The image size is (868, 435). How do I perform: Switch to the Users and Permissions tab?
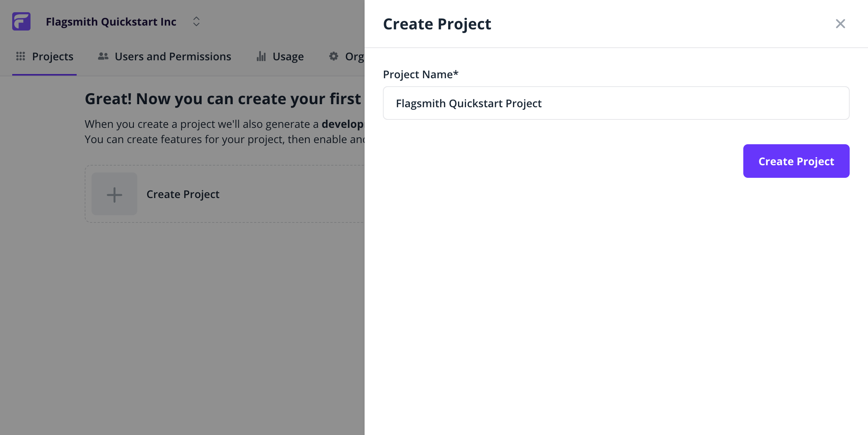172,56
